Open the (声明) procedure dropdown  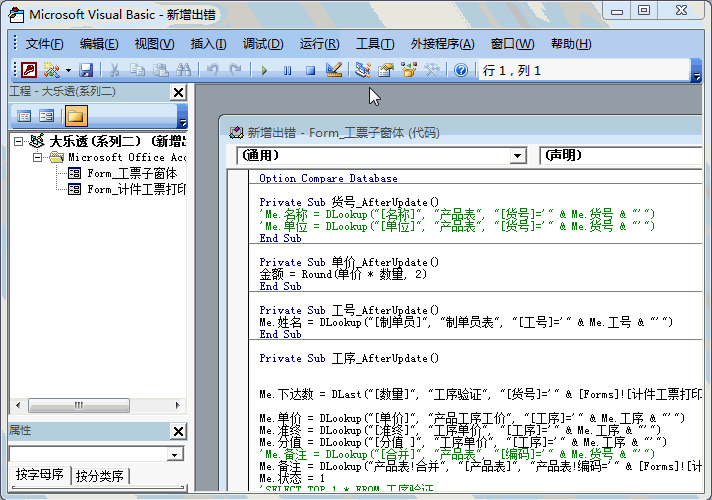click(620, 156)
